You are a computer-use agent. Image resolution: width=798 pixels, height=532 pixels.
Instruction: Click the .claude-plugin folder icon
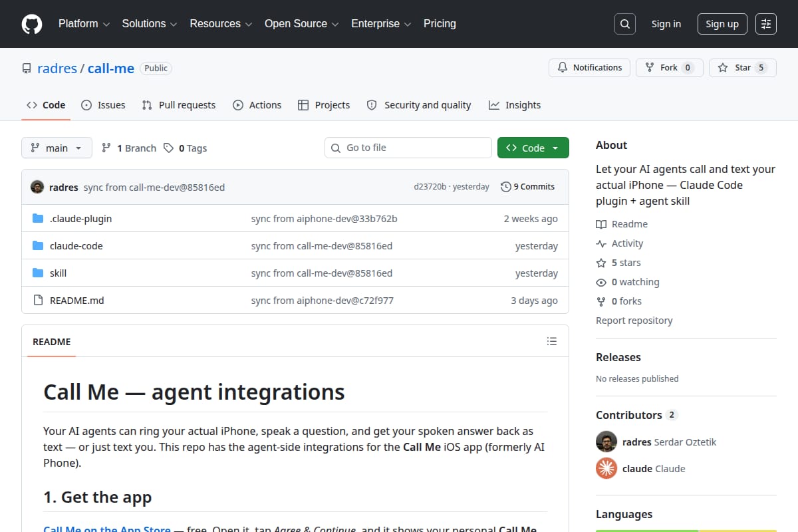tap(38, 219)
